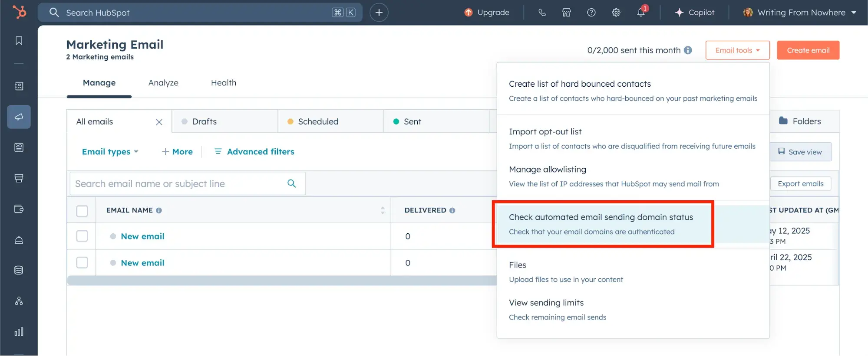Click the Export emails button
Image resolution: width=868 pixels, height=356 pixels.
coord(800,183)
